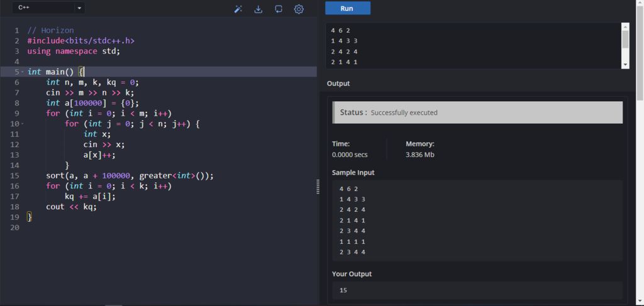Open editor settings with the gear icon
Viewport: 644px width, 306px height.
point(299,9)
